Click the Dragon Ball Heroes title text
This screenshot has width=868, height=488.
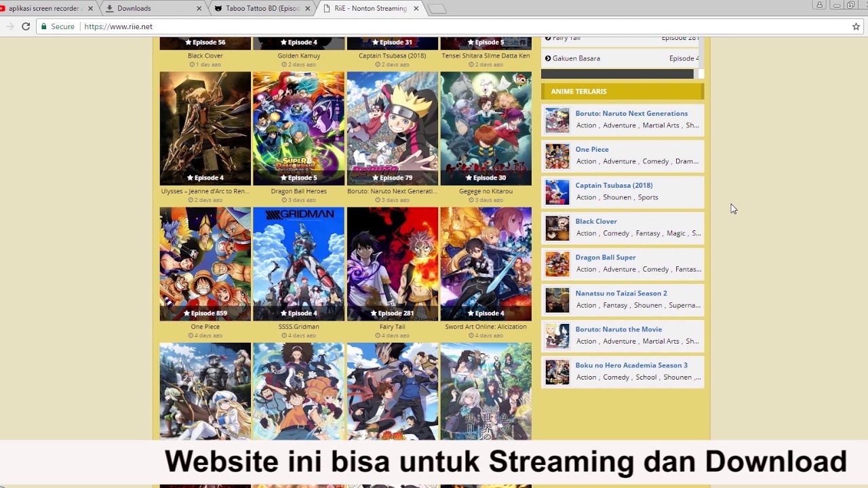[299, 191]
